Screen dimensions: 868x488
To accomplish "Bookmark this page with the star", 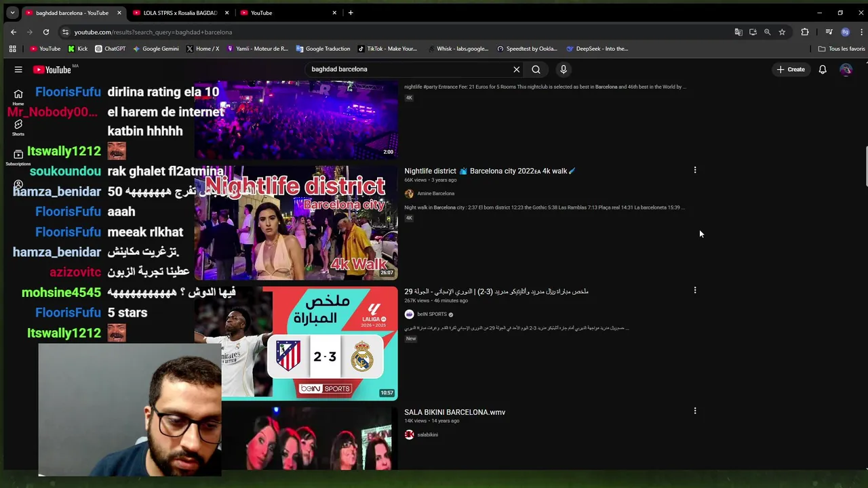I will pyautogui.click(x=782, y=32).
